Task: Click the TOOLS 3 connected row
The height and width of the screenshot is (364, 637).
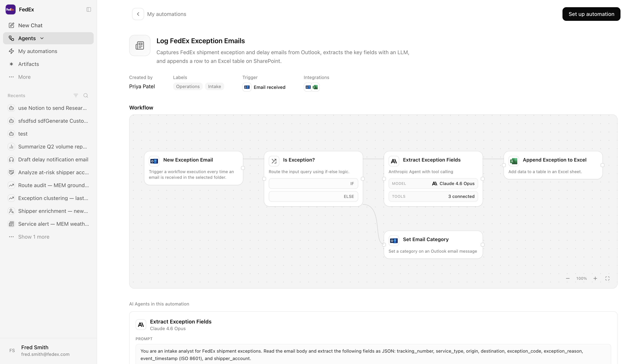Action: [433, 196]
